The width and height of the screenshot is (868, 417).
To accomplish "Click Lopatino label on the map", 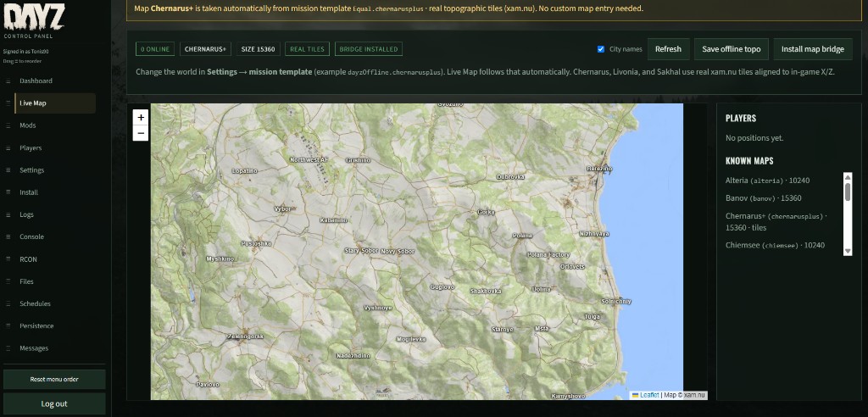I will pyautogui.click(x=245, y=170).
